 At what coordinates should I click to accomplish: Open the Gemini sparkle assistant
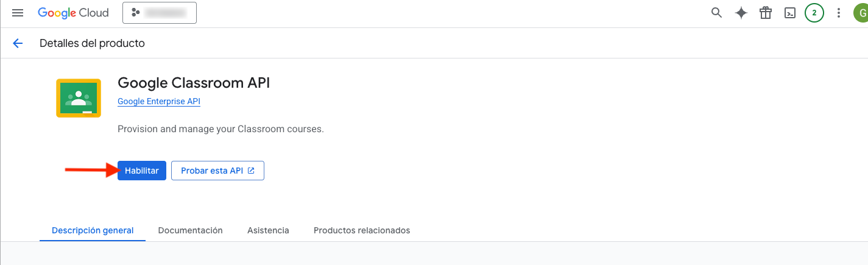coord(741,13)
